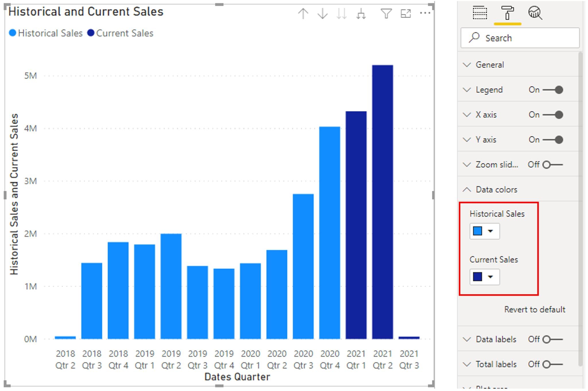
Task: Switch off the Y axis toggle
Action: (553, 140)
